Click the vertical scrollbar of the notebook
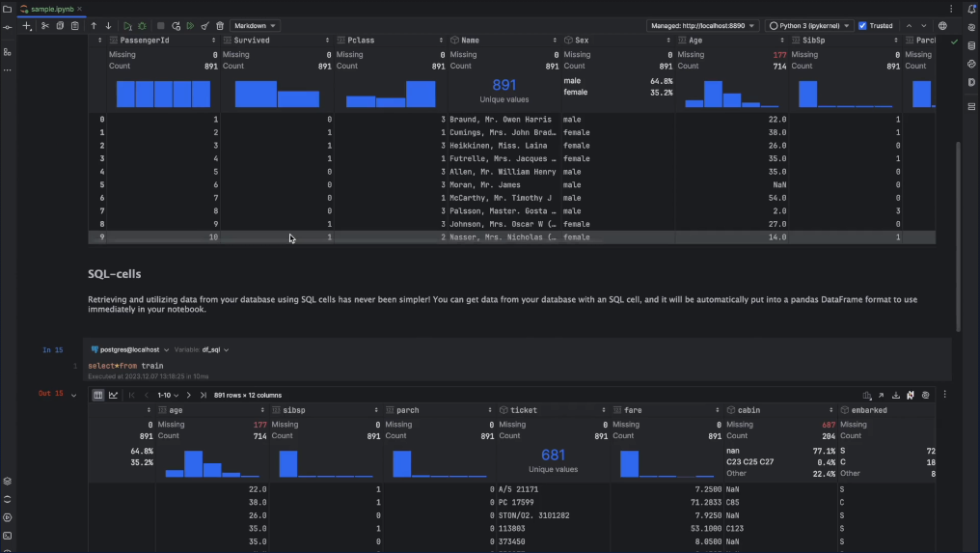The width and height of the screenshot is (980, 553). point(958,236)
